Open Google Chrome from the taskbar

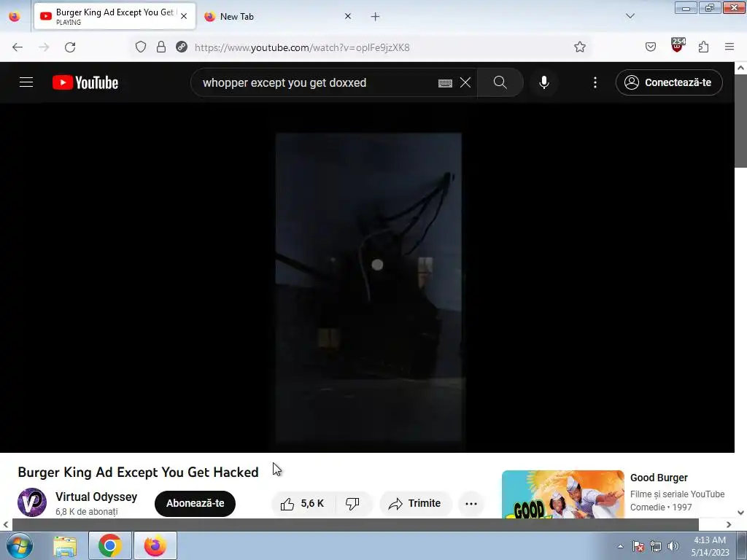110,545
